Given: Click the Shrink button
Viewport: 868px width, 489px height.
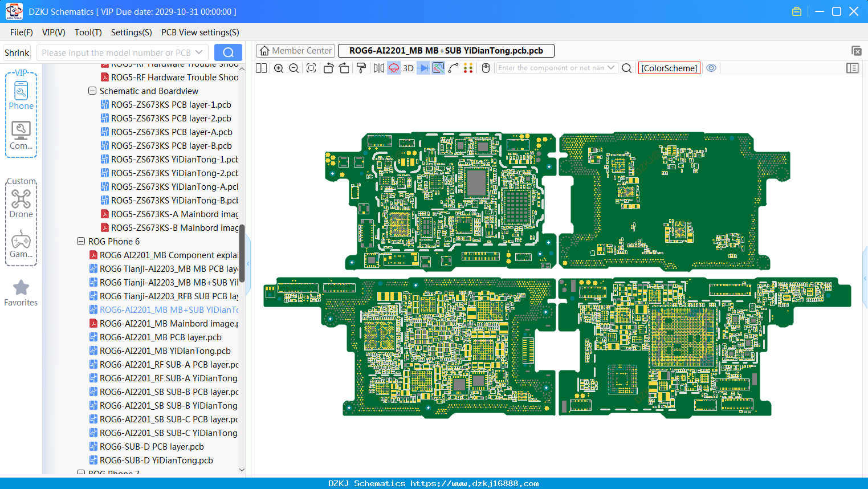Looking at the screenshot, I should pos(17,52).
